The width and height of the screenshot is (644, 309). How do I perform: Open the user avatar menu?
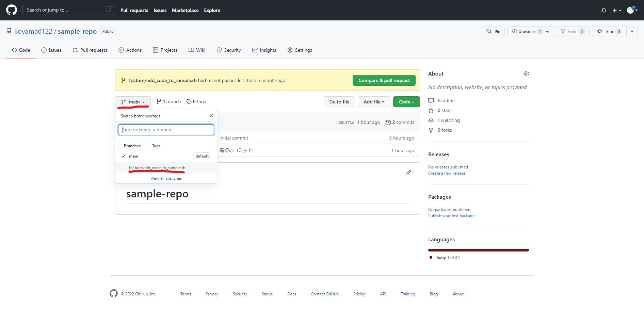point(632,10)
